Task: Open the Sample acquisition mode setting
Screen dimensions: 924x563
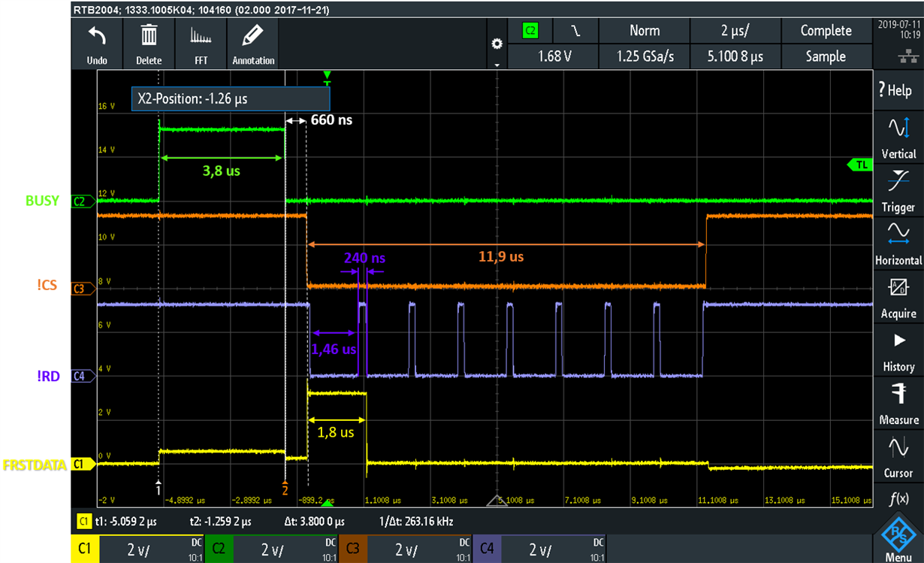Action: [826, 56]
